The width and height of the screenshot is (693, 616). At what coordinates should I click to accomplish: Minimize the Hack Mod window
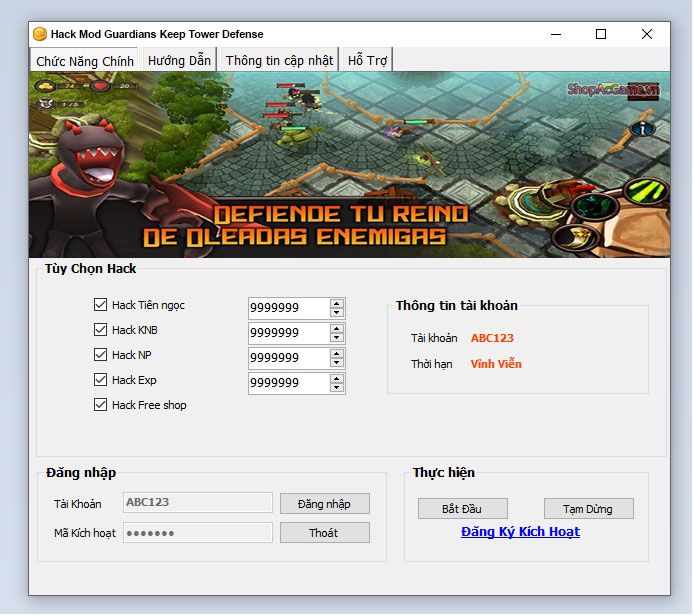coord(556,34)
